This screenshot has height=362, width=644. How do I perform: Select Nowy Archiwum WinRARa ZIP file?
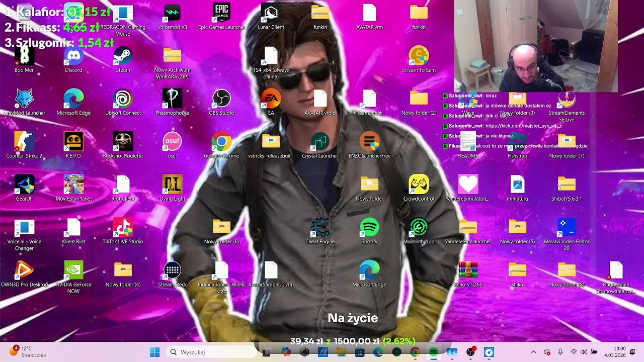click(172, 64)
